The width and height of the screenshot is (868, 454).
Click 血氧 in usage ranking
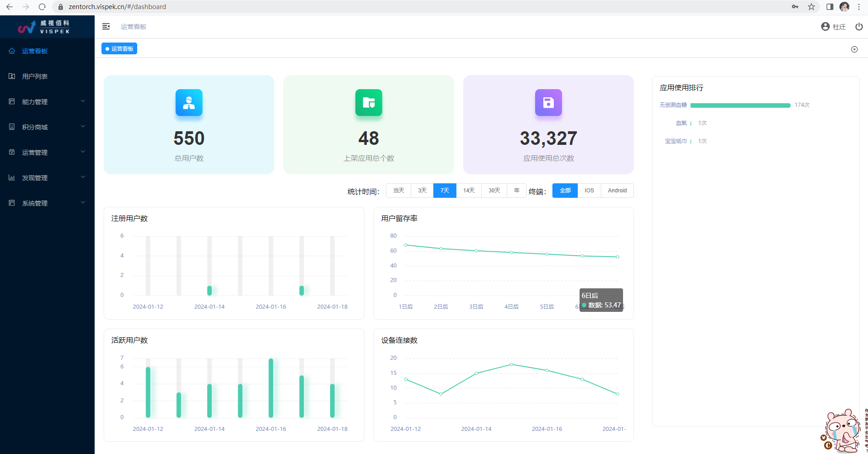tap(681, 123)
